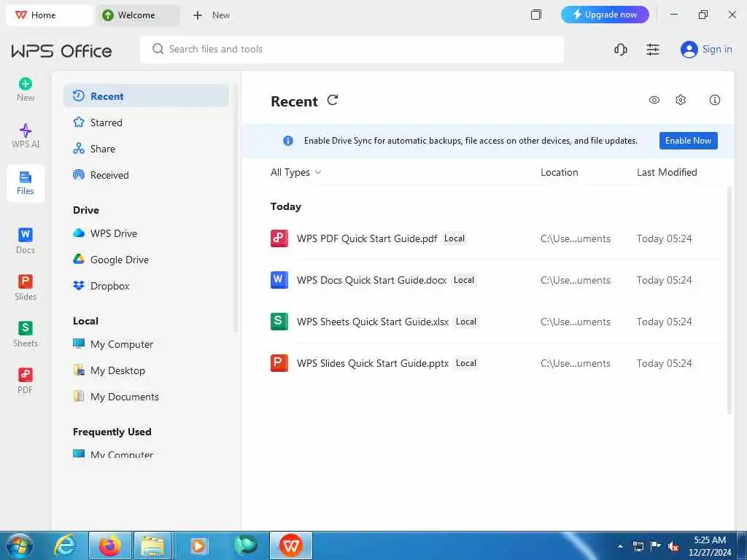The image size is (747, 560).
Task: Click the Location column header
Action: pos(560,172)
